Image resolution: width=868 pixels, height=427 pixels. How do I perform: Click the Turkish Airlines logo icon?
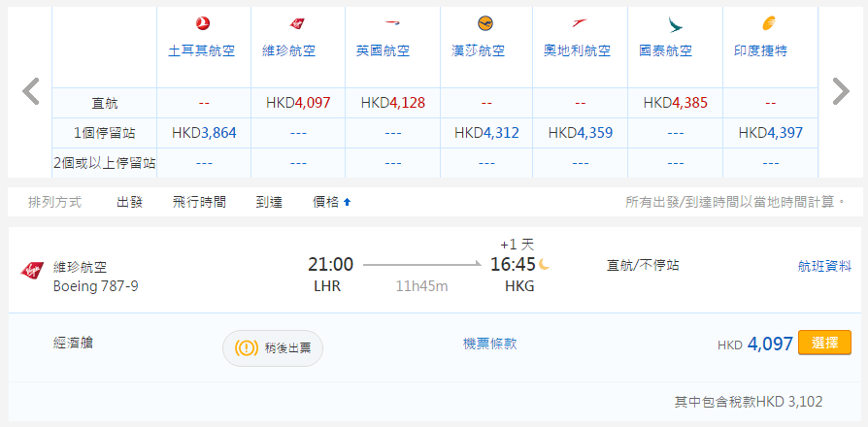coord(202,23)
